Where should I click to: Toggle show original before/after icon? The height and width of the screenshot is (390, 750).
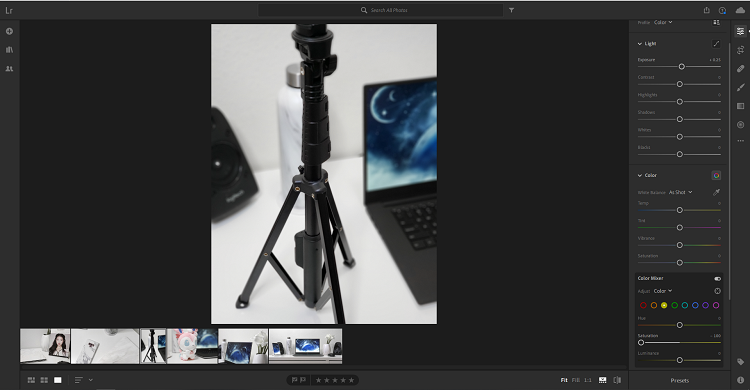pyautogui.click(x=617, y=380)
